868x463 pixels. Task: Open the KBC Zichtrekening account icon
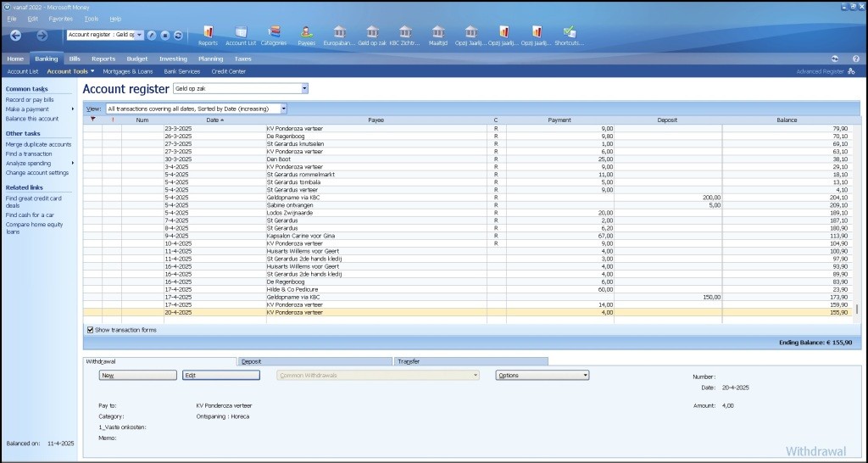click(x=405, y=36)
